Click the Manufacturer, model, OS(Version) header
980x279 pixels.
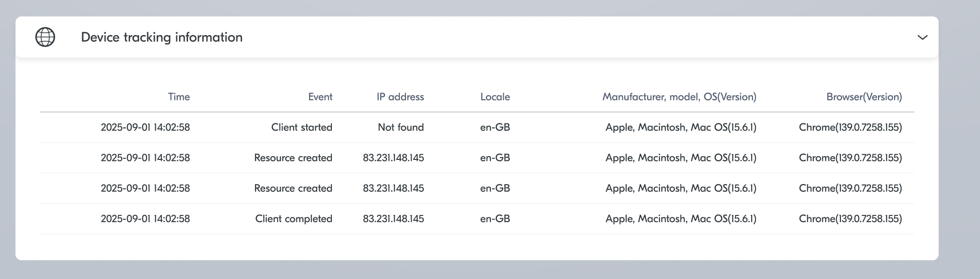[679, 97]
